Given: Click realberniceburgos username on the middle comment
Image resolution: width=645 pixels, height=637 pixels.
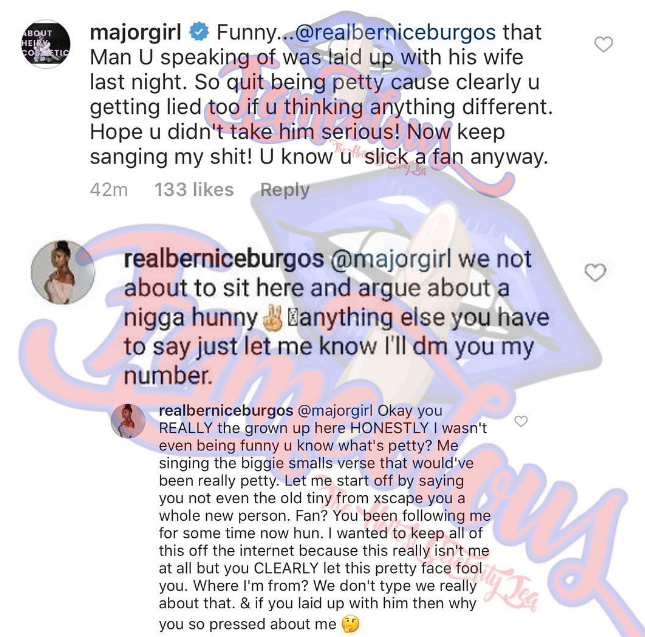Looking at the screenshot, I should tap(224, 260).
